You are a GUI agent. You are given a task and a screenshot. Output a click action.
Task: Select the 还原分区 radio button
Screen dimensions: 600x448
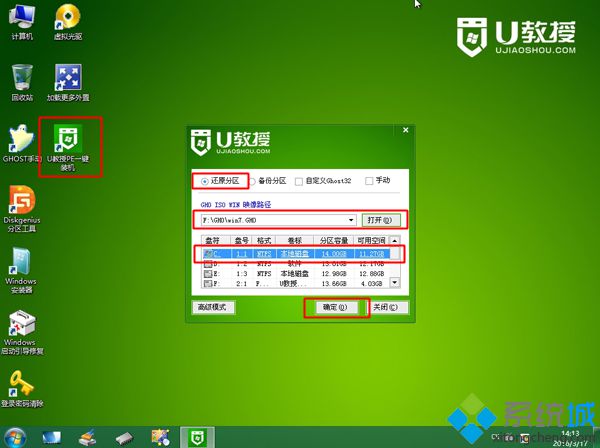(x=205, y=181)
